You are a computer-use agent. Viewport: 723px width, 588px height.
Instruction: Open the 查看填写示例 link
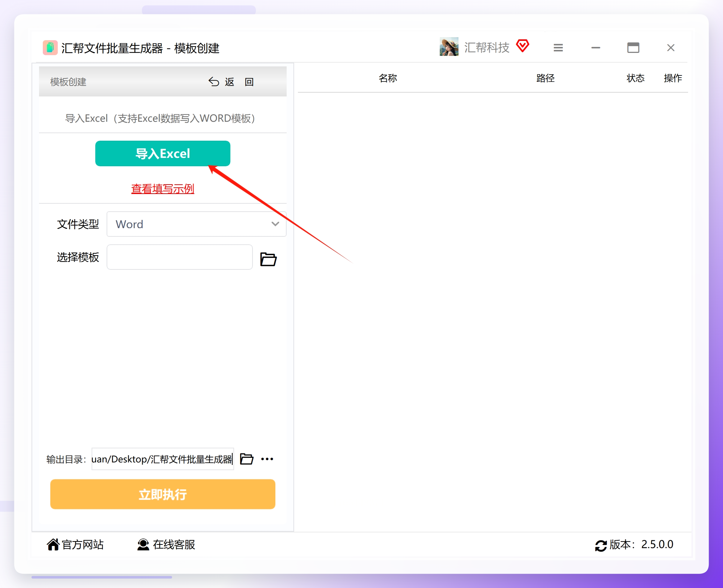click(x=162, y=189)
